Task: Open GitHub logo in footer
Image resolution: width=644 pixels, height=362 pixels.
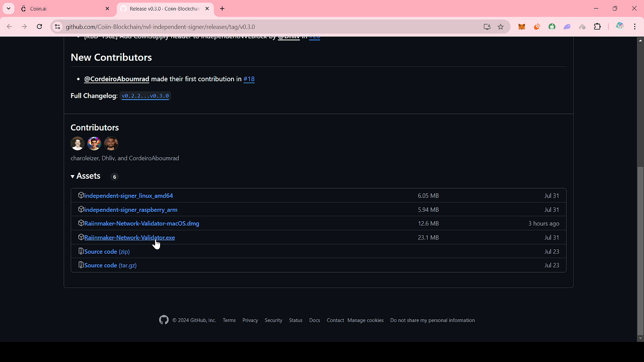Action: click(x=164, y=320)
